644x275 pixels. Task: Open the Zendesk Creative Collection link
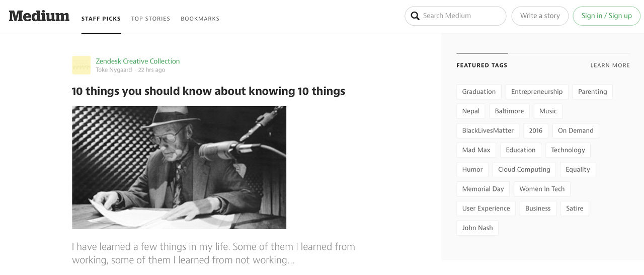[x=138, y=61]
